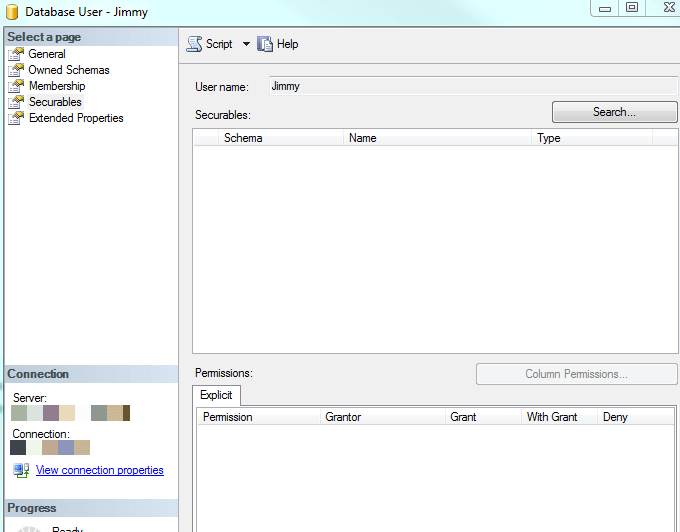This screenshot has height=532, width=680.
Task: Click the Help book icon
Action: pyautogui.click(x=265, y=44)
